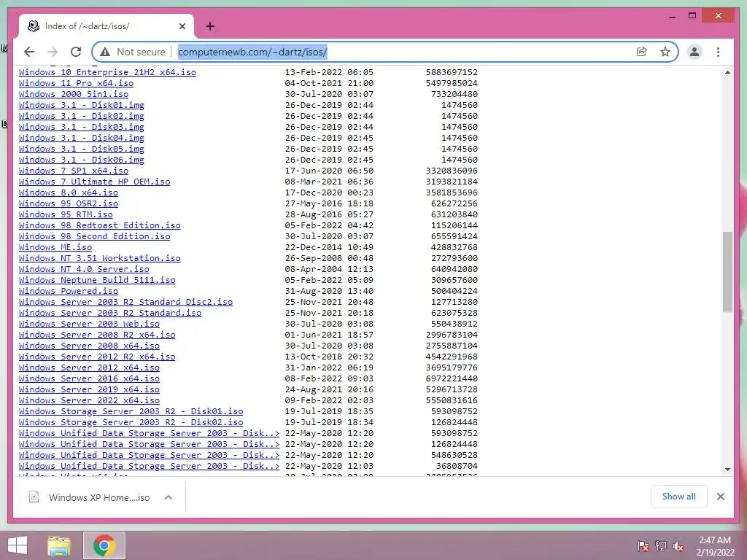The image size is (747, 560).
Task: Download Windows 95 RTM.iso
Action: pos(66,215)
